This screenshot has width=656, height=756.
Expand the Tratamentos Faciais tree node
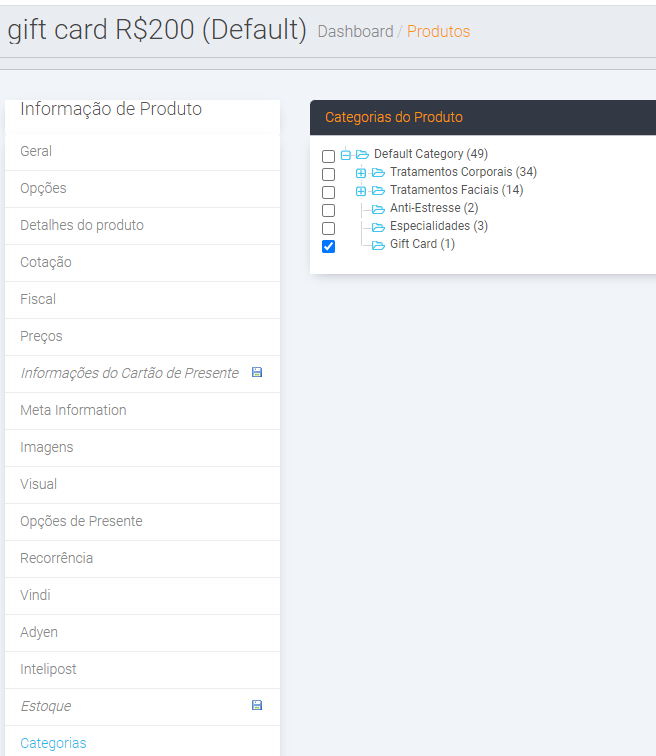pos(361,191)
